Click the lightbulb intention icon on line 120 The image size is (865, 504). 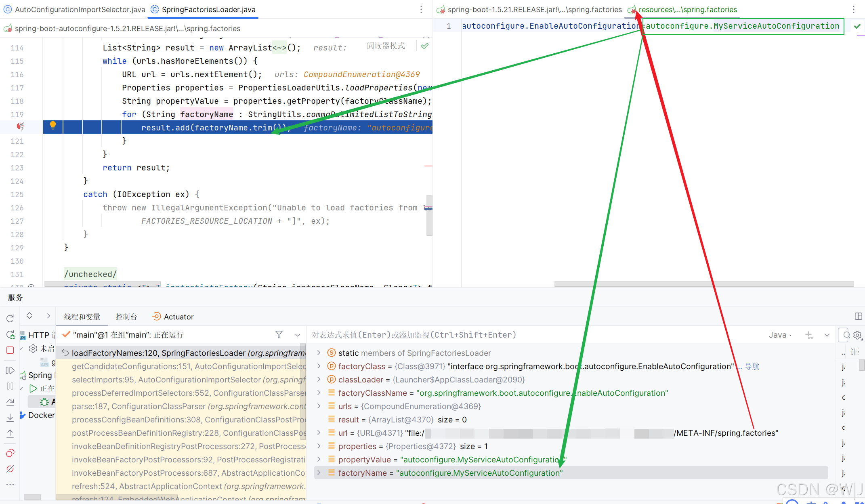[52, 126]
